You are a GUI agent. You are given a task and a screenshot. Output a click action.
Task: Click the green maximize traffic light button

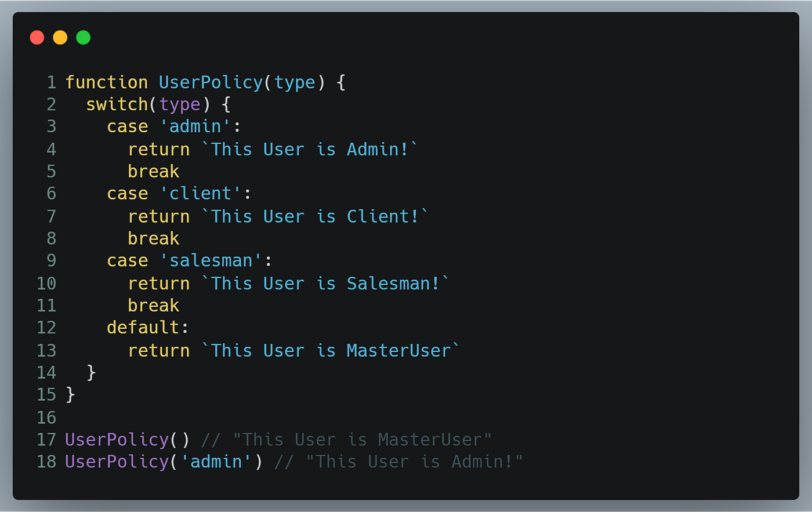pyautogui.click(x=83, y=37)
